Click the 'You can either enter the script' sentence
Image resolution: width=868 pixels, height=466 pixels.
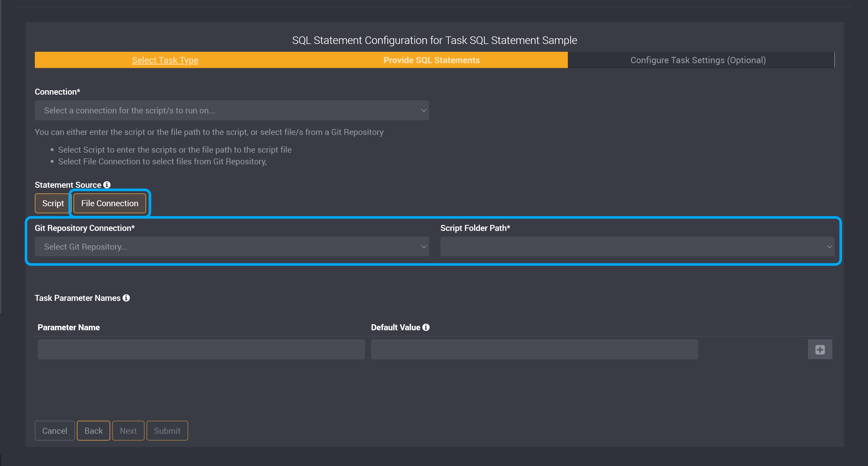(209, 132)
